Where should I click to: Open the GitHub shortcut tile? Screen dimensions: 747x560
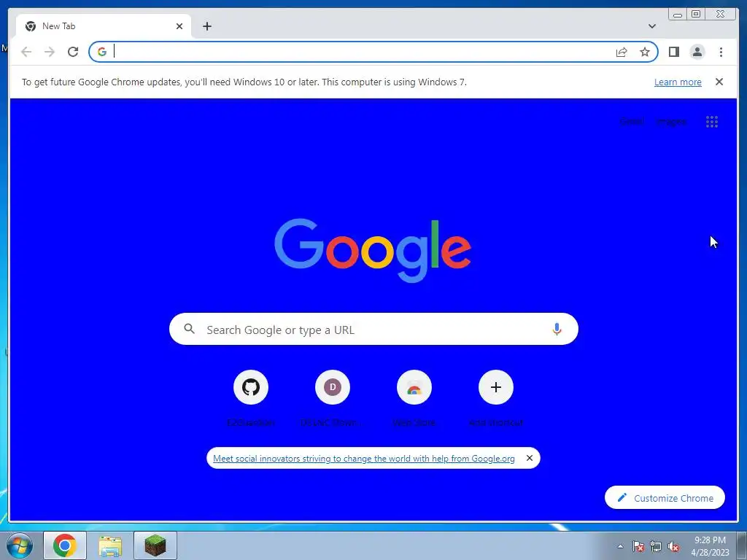[251, 387]
